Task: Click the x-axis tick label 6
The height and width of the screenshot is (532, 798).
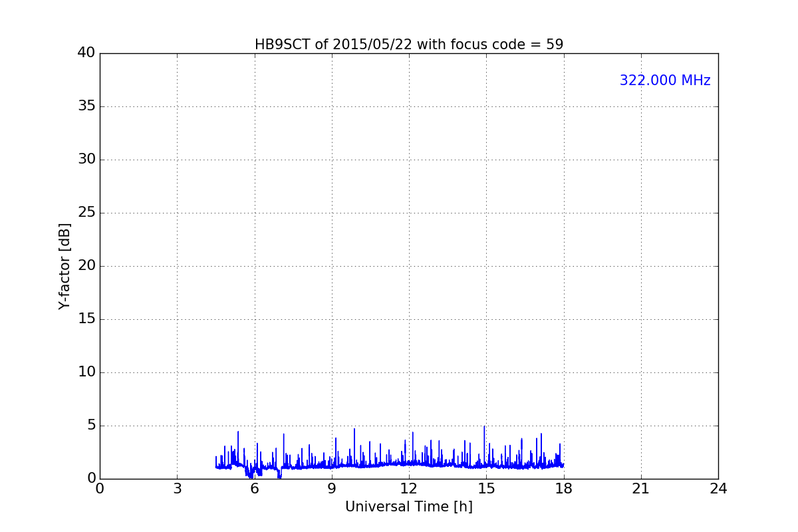Action: [255, 489]
